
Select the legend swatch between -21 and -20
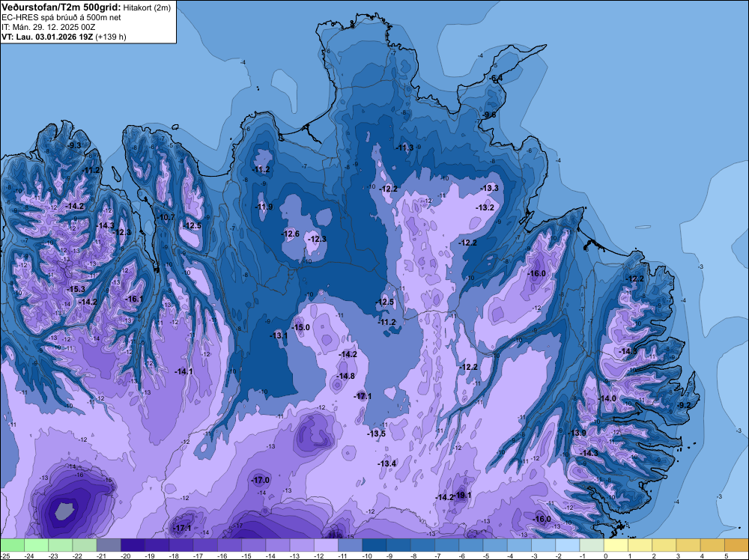pyautogui.click(x=109, y=545)
